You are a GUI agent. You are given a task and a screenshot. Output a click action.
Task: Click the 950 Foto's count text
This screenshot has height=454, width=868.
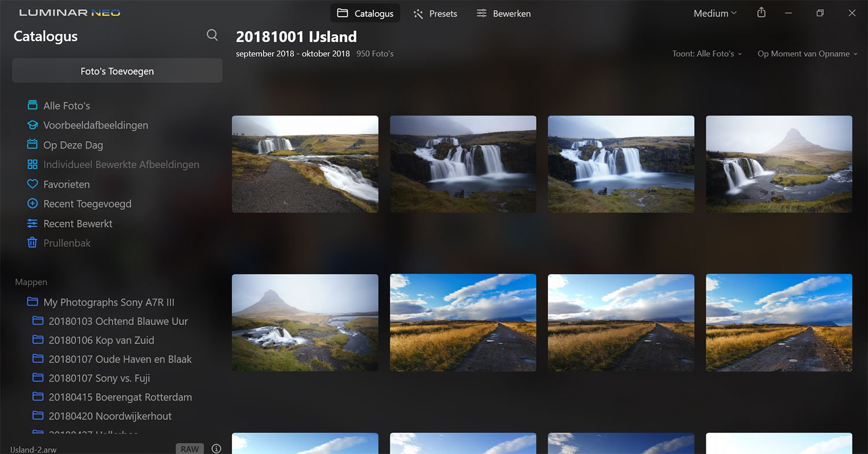pos(375,54)
